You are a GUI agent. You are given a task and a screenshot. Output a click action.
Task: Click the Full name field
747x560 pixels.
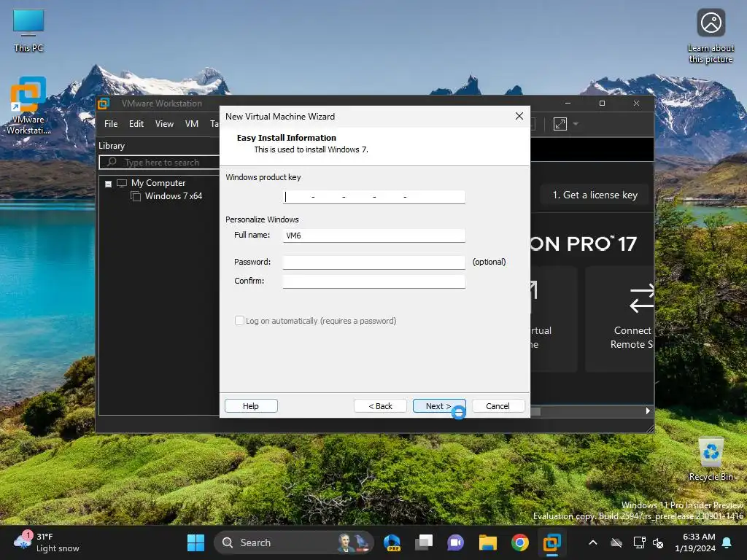(374, 236)
